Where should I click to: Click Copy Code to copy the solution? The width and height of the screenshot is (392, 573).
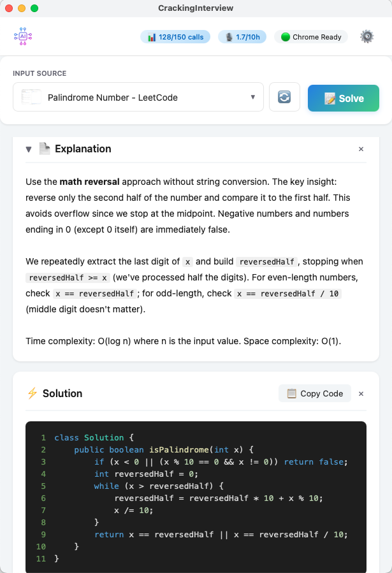coord(314,393)
